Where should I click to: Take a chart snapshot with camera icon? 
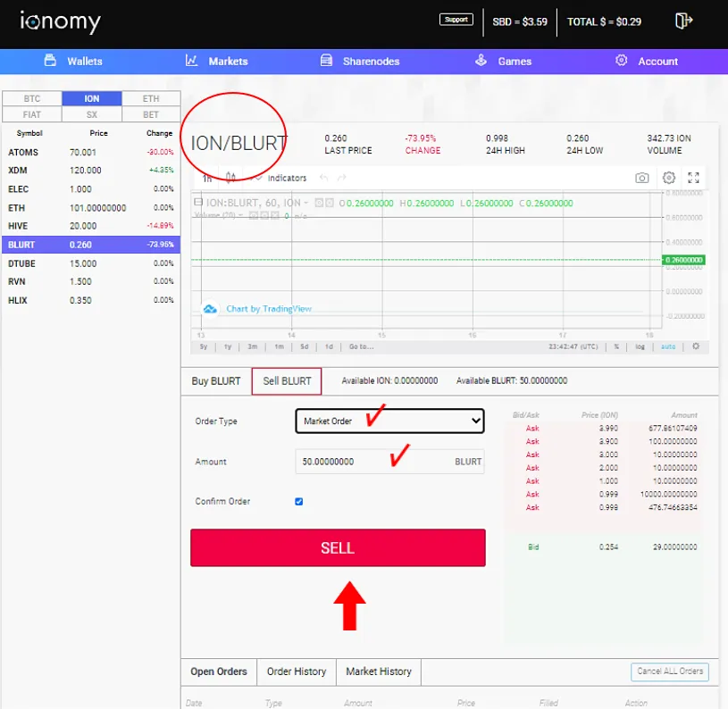[x=641, y=178]
